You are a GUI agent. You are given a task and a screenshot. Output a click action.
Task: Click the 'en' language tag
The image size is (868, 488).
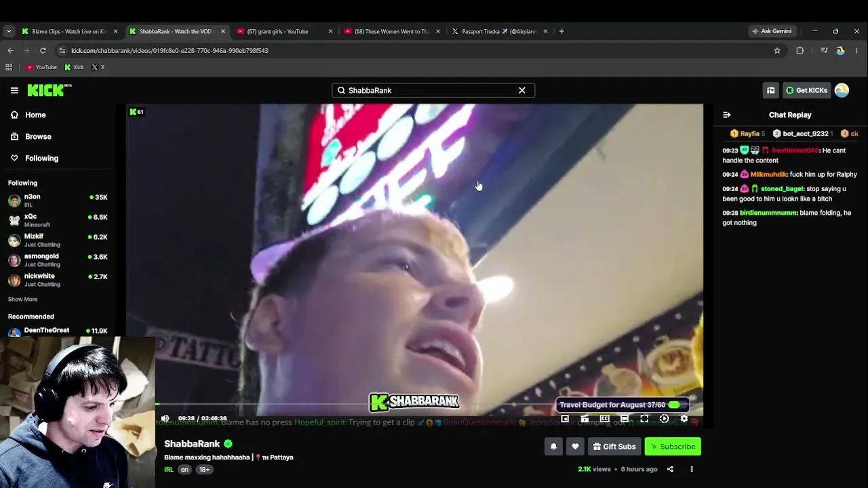coord(184,470)
